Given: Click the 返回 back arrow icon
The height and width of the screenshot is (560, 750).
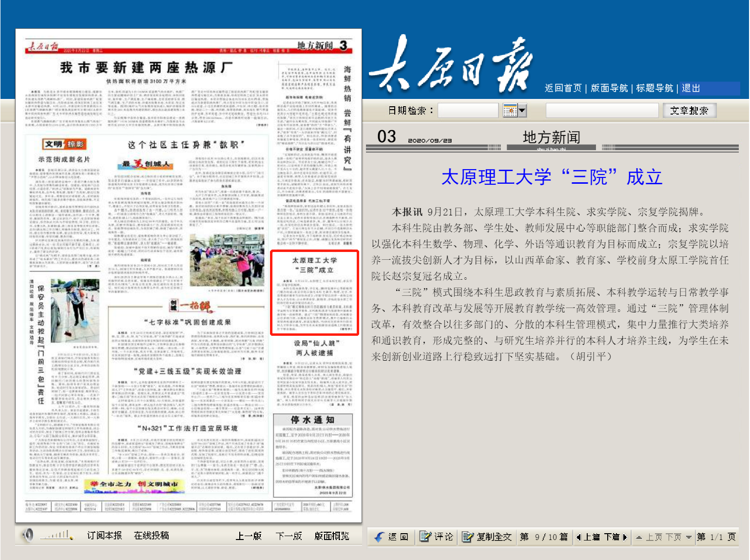Looking at the screenshot, I should click(x=379, y=537).
